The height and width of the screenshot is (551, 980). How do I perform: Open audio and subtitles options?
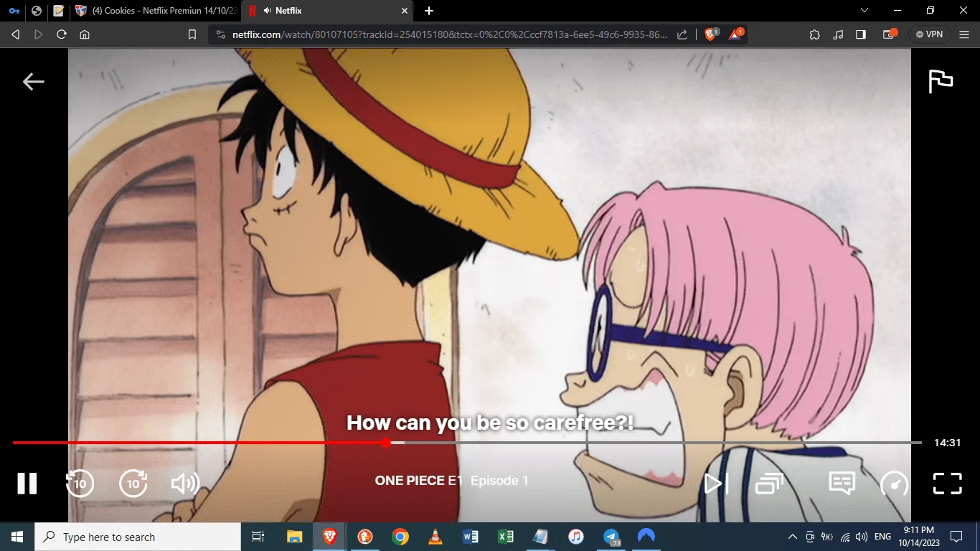842,483
